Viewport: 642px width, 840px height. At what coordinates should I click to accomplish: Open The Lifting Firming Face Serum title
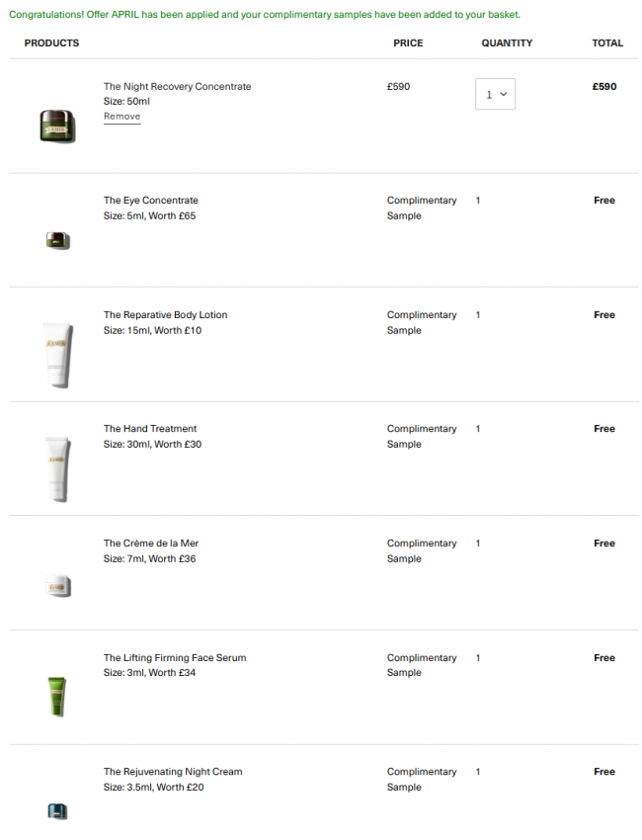point(175,658)
